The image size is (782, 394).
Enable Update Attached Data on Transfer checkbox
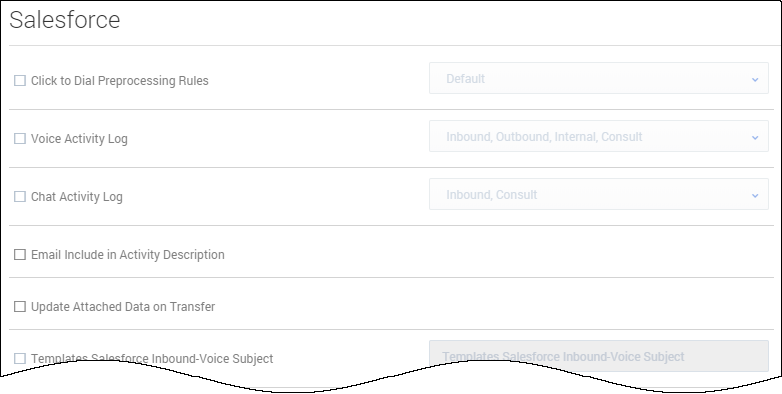[x=20, y=307]
